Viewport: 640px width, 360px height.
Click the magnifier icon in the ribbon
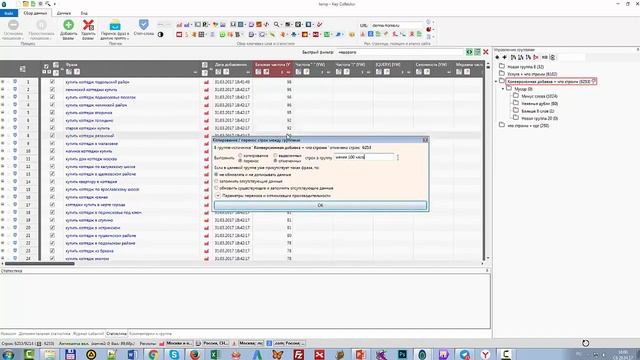tap(276, 25)
